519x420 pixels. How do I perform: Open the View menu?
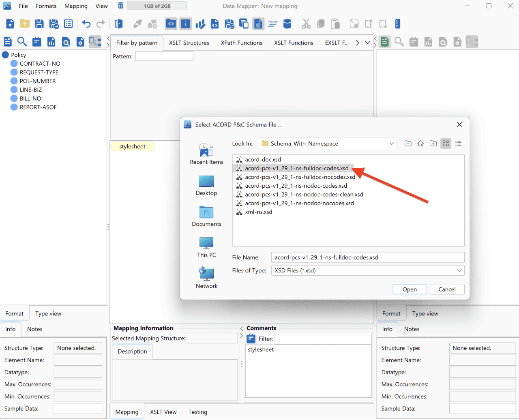click(x=102, y=6)
